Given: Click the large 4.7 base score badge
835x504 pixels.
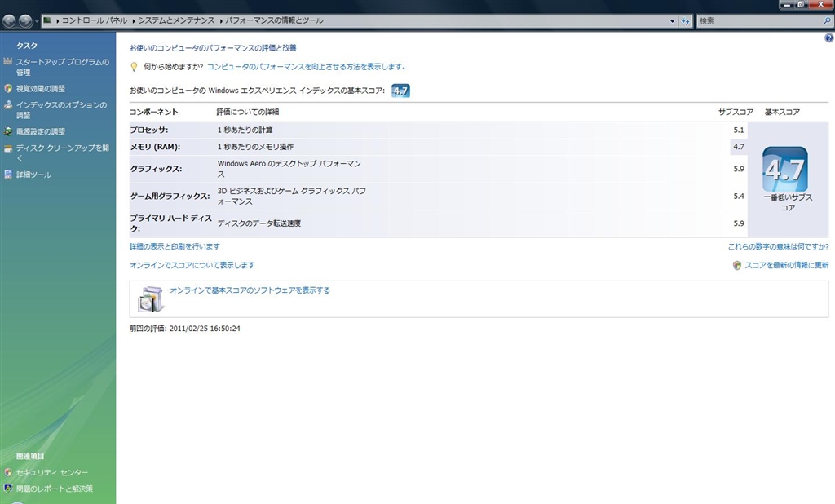Looking at the screenshot, I should [x=785, y=170].
